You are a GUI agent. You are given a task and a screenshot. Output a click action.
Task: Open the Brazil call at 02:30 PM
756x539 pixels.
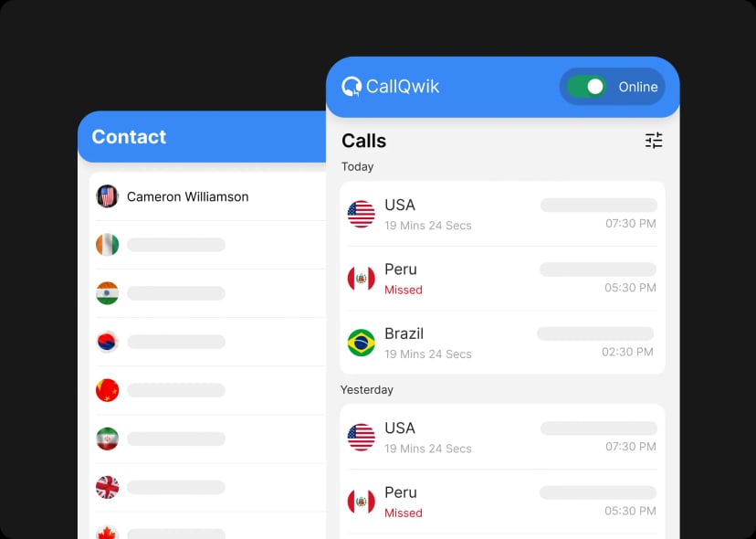(502, 343)
